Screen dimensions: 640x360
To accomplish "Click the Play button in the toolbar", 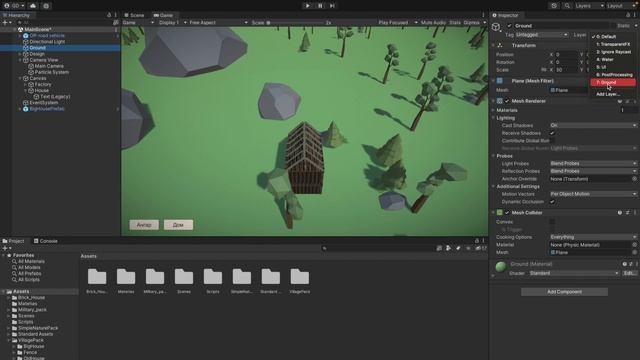I will coord(307,6).
